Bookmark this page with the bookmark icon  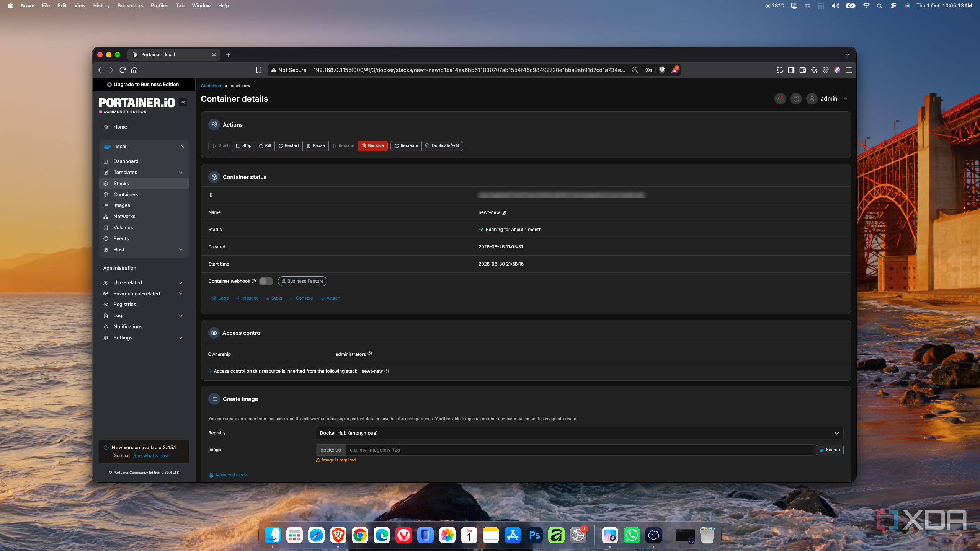pyautogui.click(x=259, y=70)
